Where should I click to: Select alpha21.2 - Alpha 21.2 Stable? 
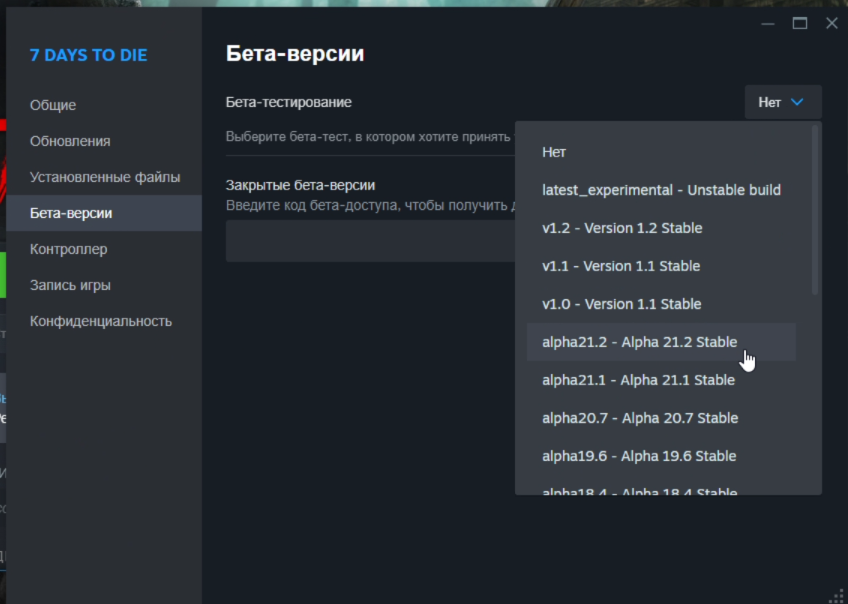[x=661, y=342]
